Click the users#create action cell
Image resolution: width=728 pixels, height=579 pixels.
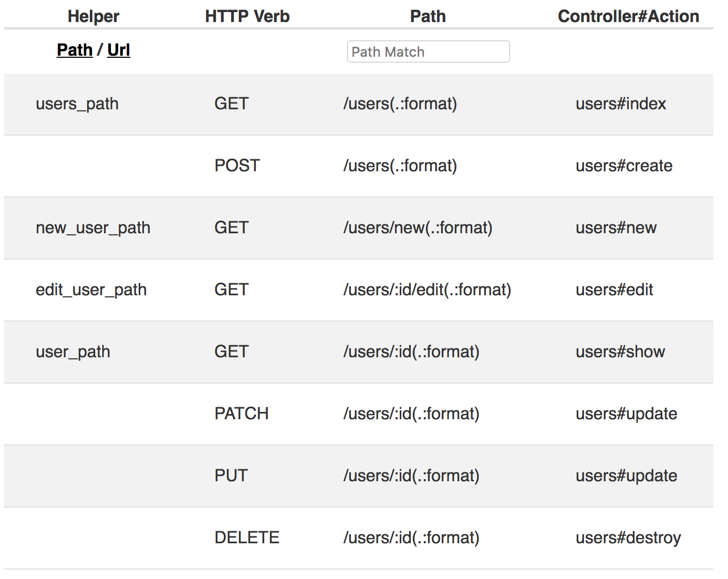pos(623,166)
